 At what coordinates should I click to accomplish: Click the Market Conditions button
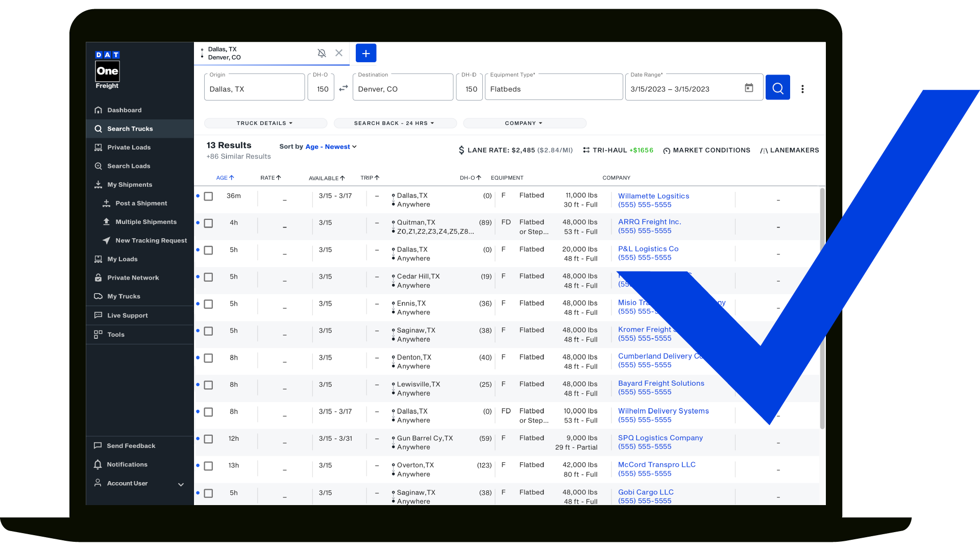click(707, 151)
